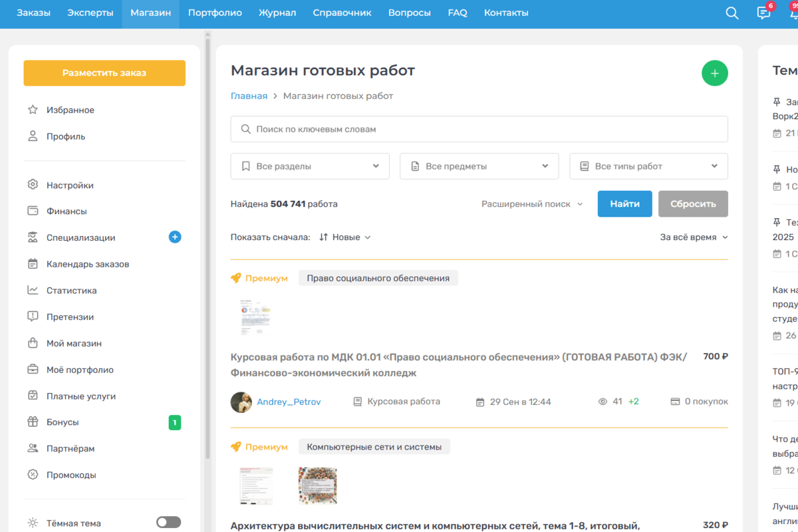This screenshot has height=532, width=798.
Task: Click the Разместить заказ button
Action: tap(104, 73)
